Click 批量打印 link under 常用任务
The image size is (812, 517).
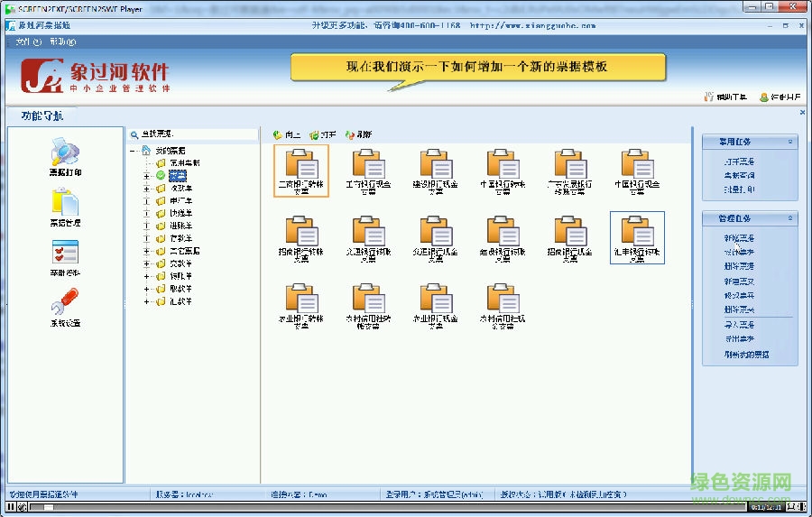point(739,189)
